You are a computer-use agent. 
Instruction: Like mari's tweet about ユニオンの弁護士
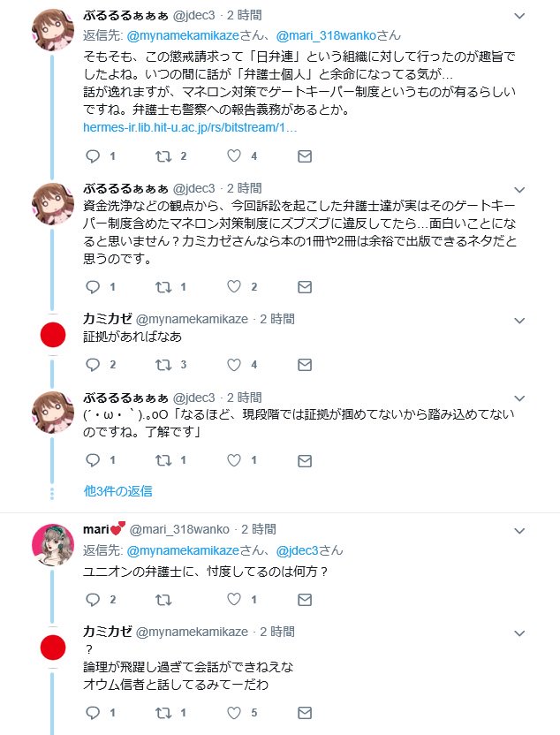(x=234, y=599)
